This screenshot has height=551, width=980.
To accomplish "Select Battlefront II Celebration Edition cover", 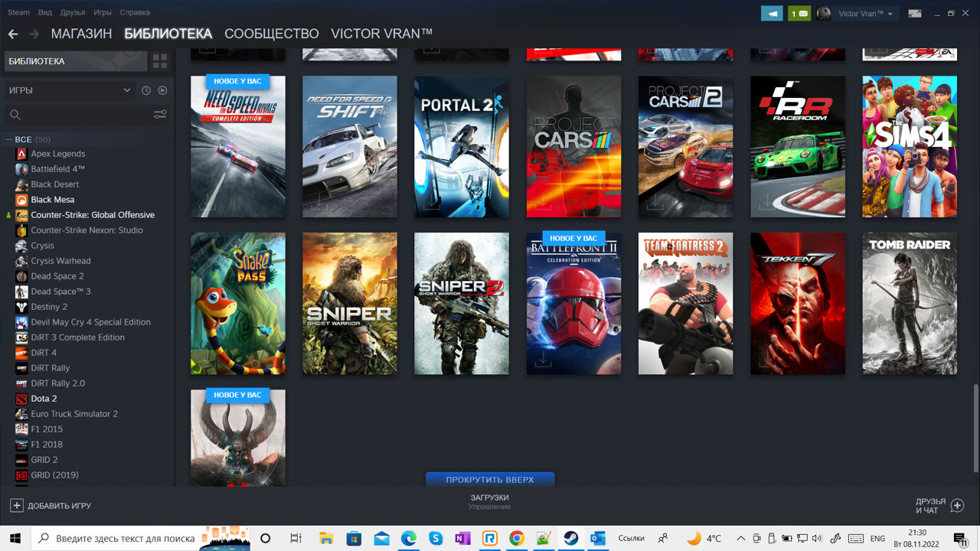I will (x=573, y=304).
